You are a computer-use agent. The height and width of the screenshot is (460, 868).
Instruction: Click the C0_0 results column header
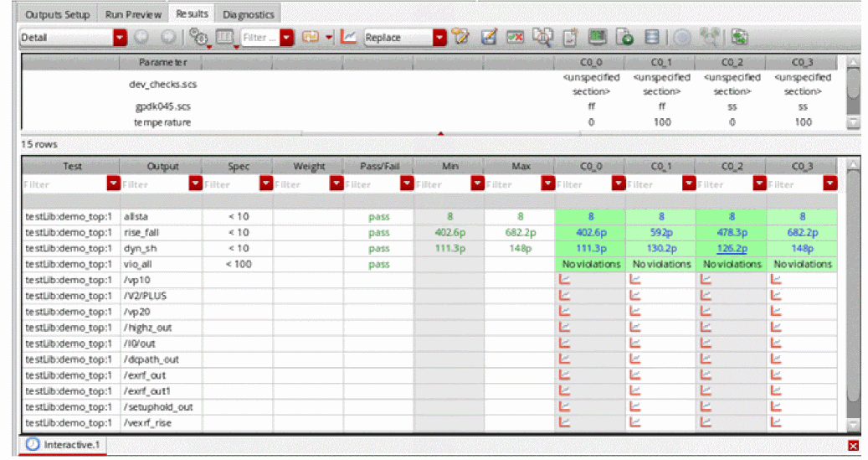tap(591, 166)
